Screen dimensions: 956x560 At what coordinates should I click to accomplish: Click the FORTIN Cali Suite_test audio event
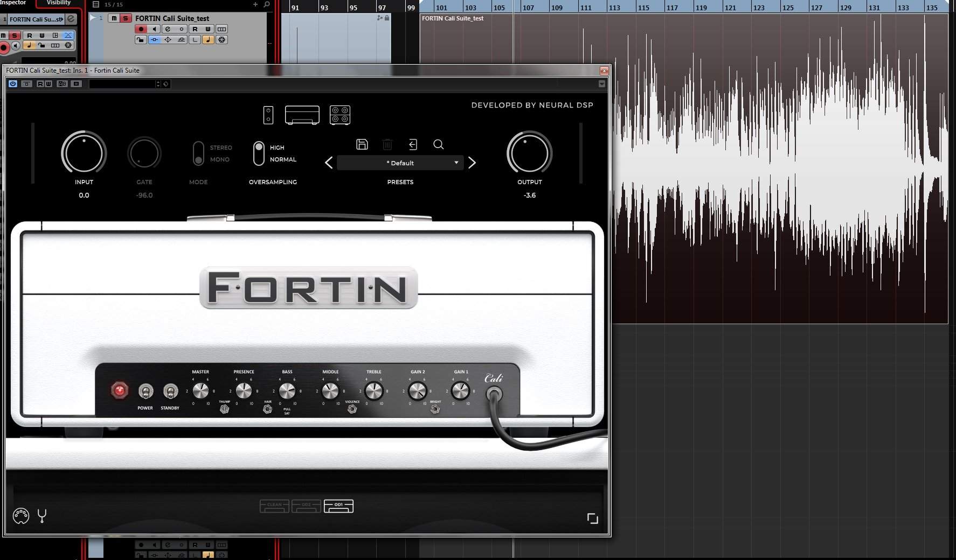tap(684, 168)
